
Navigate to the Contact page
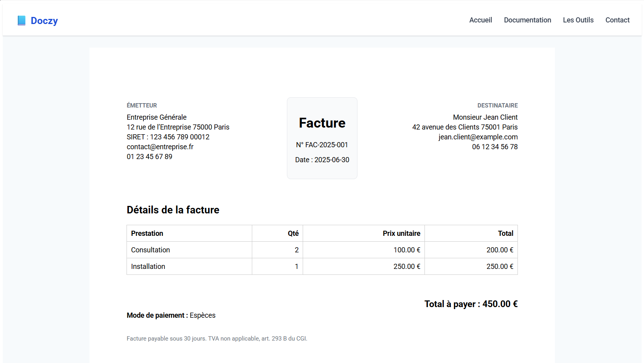(617, 20)
